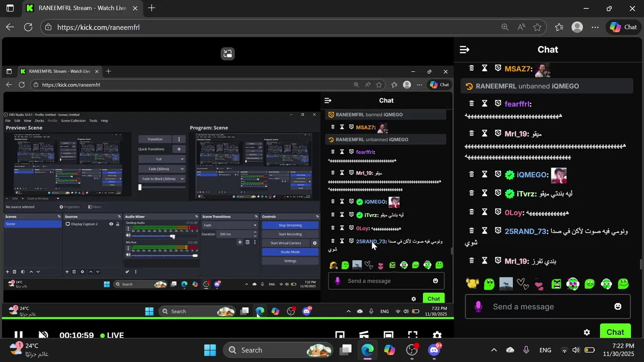Click the browser back arrow
The height and width of the screenshot is (362, 644).
point(10,27)
